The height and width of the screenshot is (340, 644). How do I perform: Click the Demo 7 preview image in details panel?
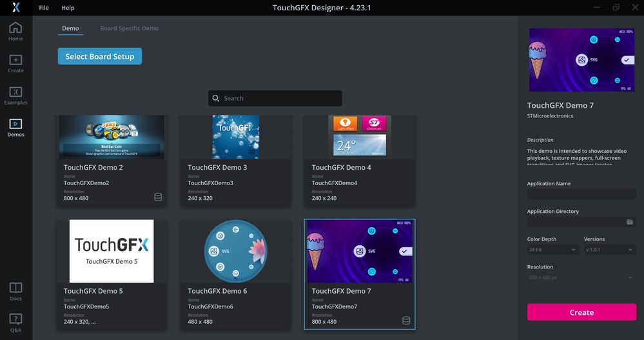tap(581, 60)
